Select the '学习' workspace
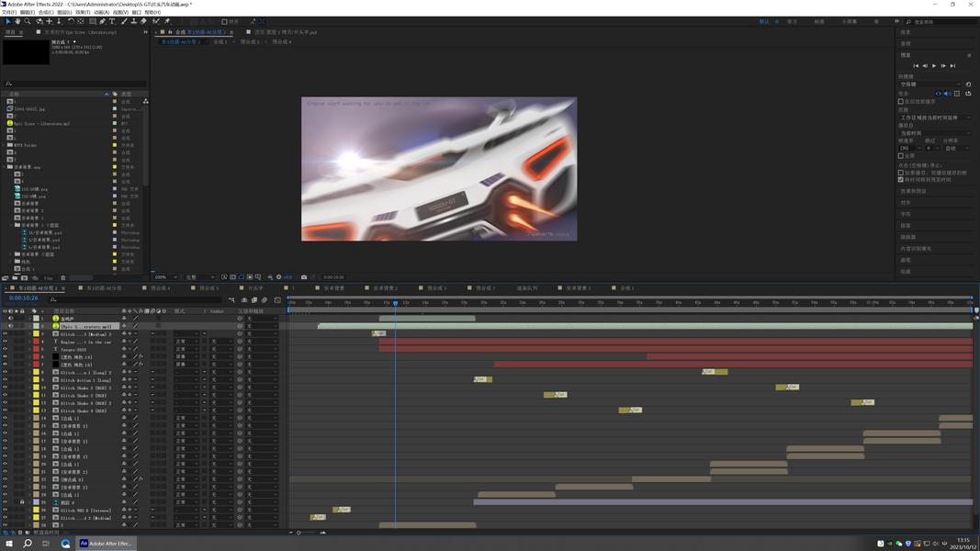Viewport: 980px width, 551px height. tap(792, 22)
